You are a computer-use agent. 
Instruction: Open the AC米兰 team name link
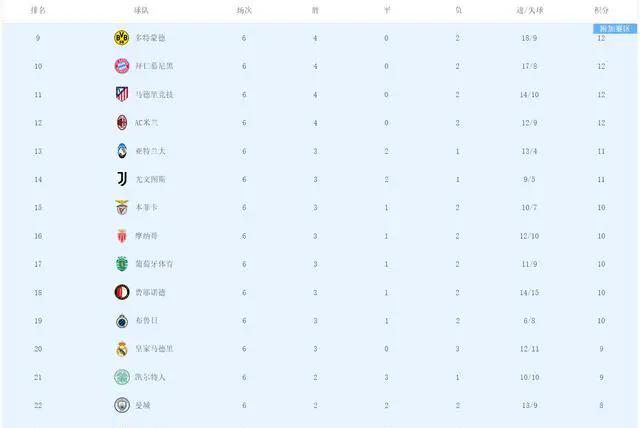tap(146, 123)
